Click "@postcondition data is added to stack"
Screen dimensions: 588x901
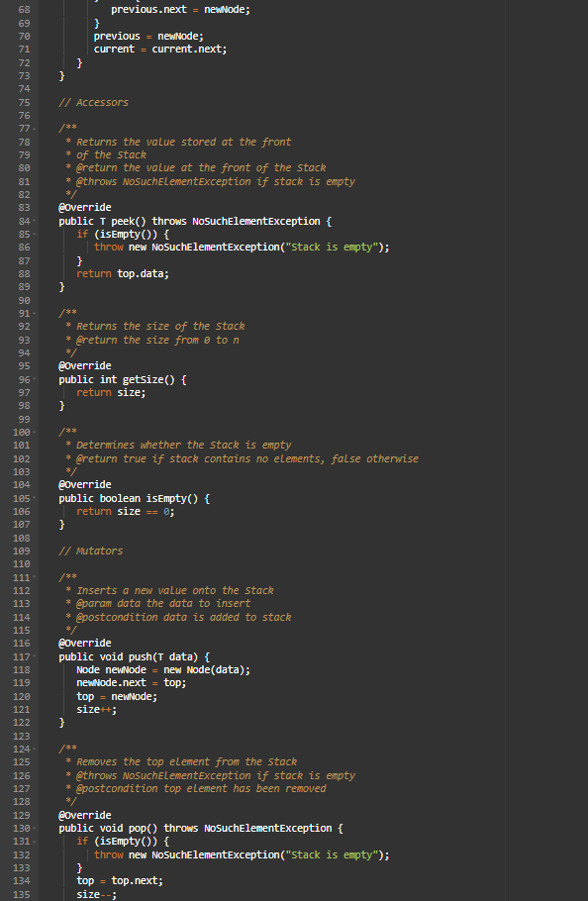pos(184,617)
